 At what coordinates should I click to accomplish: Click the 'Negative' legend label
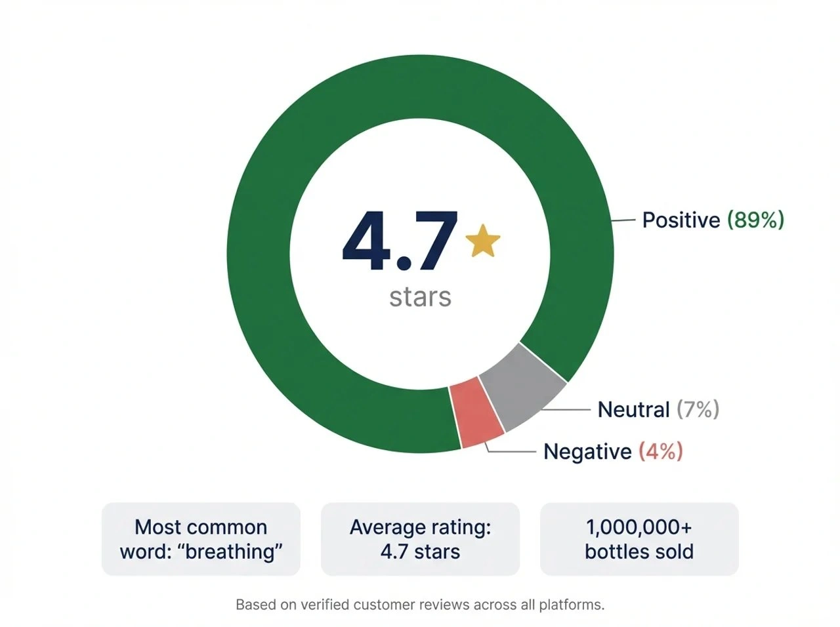click(587, 451)
